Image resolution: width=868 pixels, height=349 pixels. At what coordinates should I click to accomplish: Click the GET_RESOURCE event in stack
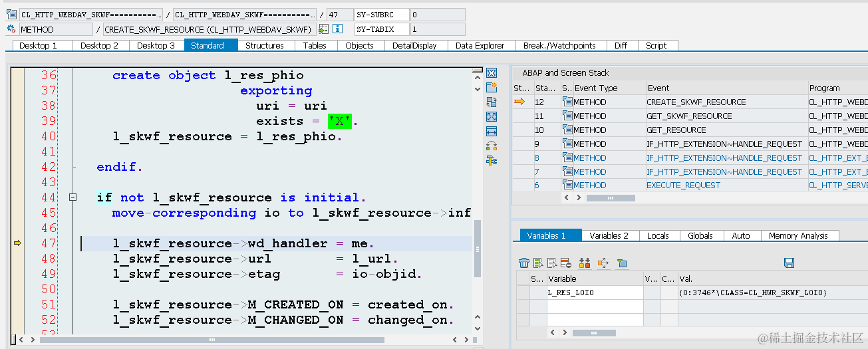point(676,130)
